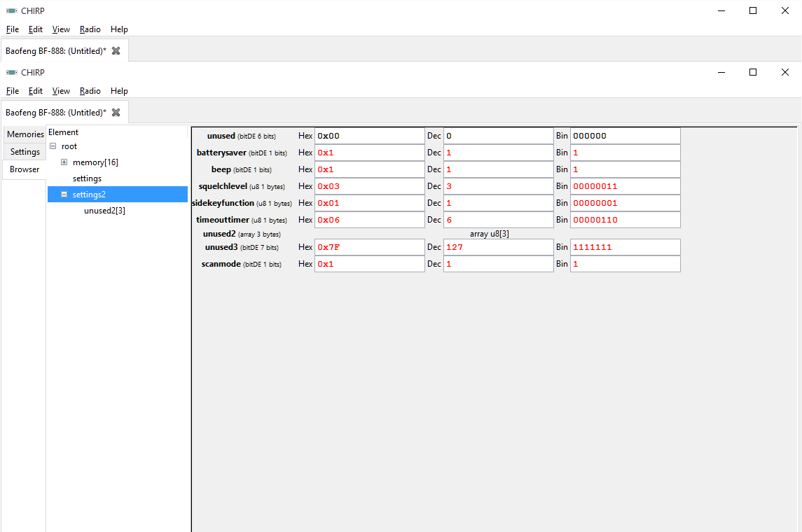Open the Radio menu in the background CHIRP window
The height and width of the screenshot is (532, 802).
point(90,29)
